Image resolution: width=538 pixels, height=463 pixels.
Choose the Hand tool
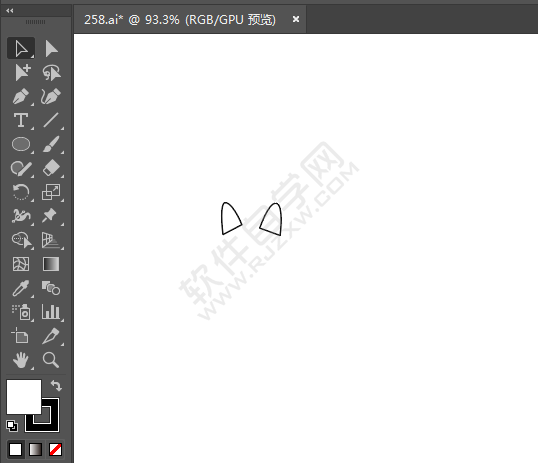pos(21,360)
